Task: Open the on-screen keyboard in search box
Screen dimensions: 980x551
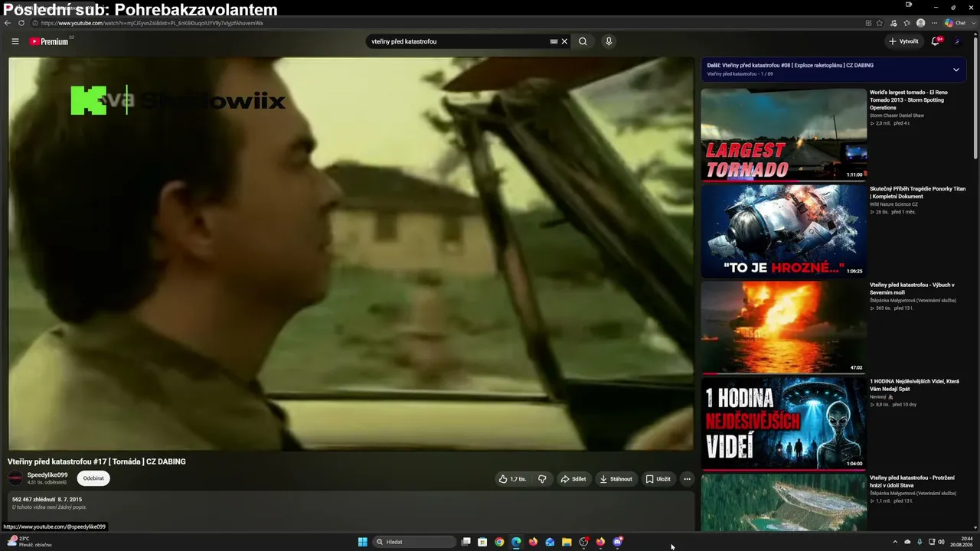Action: tap(554, 41)
